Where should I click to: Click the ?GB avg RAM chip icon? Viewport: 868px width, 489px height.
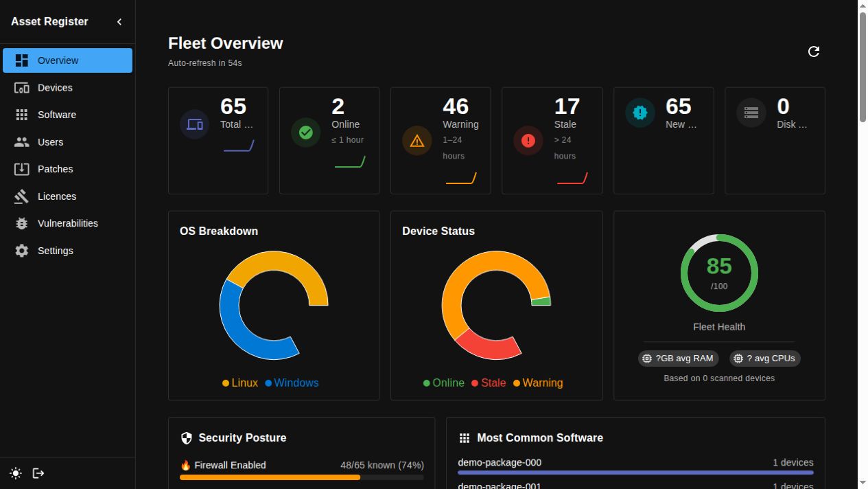(x=647, y=359)
